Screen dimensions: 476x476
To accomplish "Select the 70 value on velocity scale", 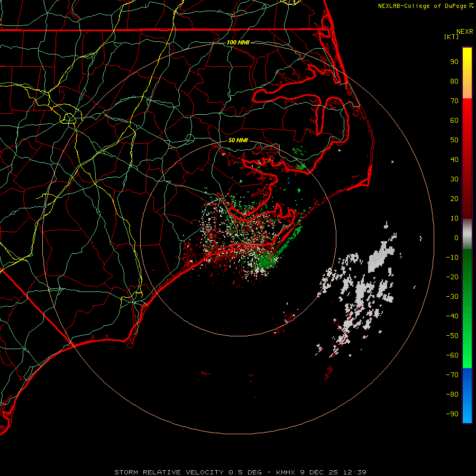I will tap(454, 101).
